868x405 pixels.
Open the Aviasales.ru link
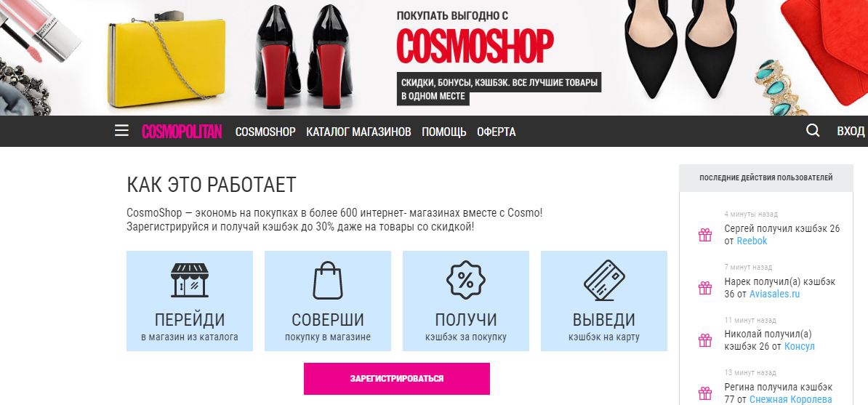(774, 294)
